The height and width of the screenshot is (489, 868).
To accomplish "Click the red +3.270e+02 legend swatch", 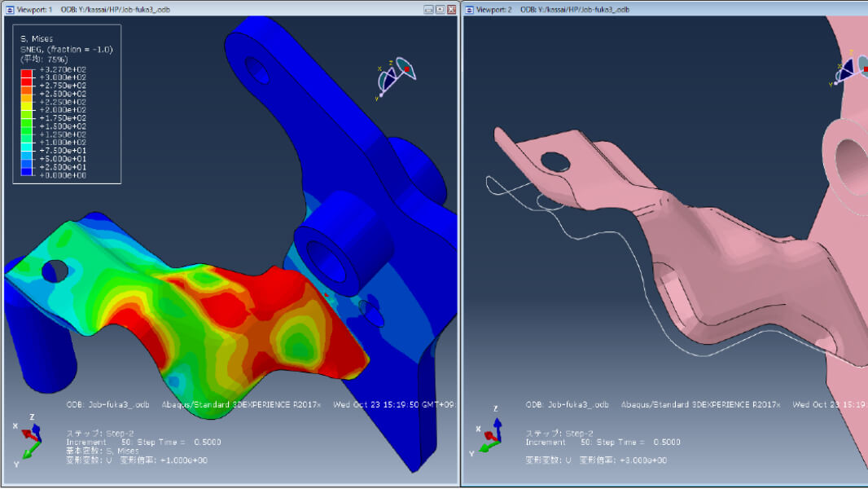I will pyautogui.click(x=26, y=72).
